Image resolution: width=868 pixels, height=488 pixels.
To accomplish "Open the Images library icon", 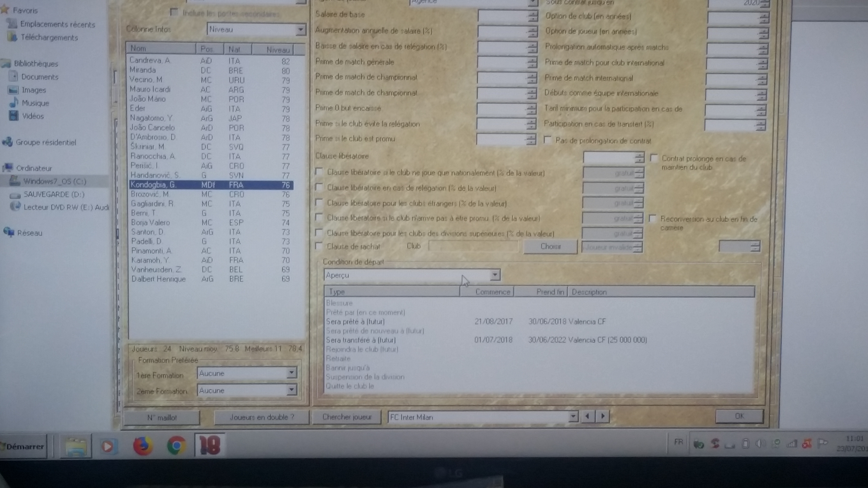I will (13, 90).
